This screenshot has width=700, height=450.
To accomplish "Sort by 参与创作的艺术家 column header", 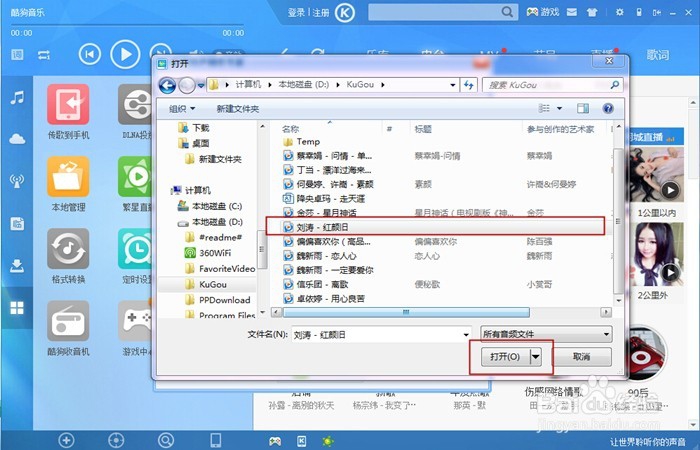I will coord(560,129).
